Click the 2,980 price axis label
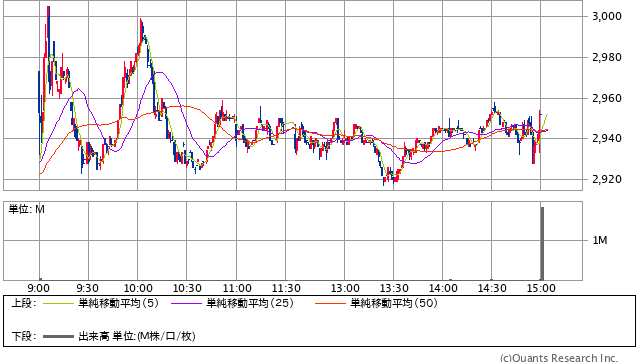The height and width of the screenshot is (362, 638). [x=607, y=57]
